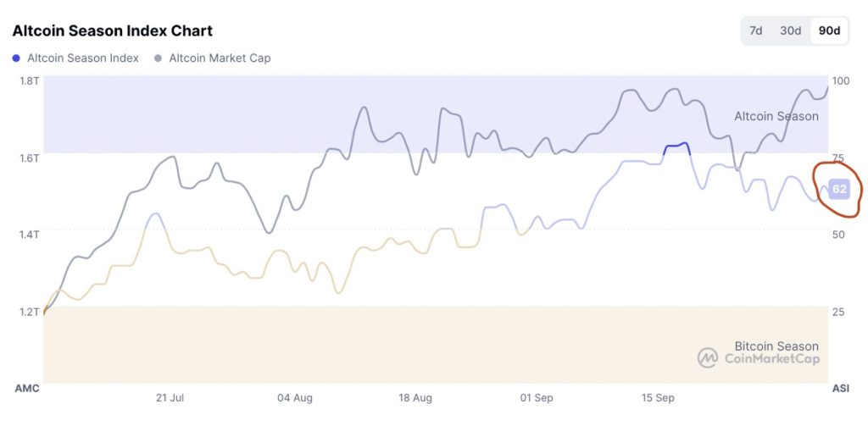The height and width of the screenshot is (448, 868).
Task: Click the gray Altcoin Market Cap legend dot
Action: 159,58
